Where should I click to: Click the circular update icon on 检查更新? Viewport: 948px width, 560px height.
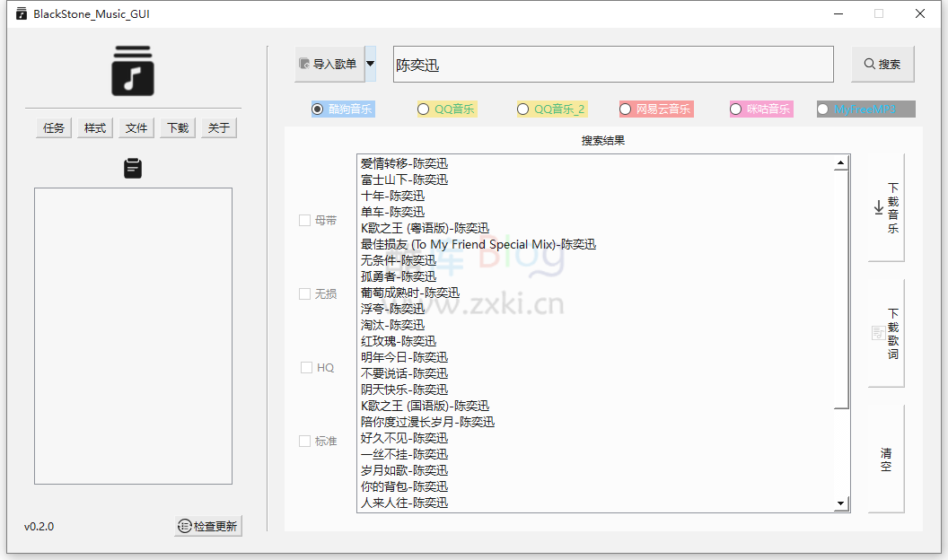[186, 527]
